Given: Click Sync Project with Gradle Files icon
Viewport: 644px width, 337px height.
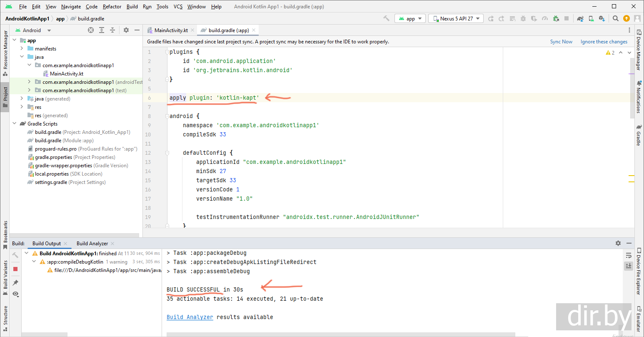Looking at the screenshot, I should click(x=580, y=18).
